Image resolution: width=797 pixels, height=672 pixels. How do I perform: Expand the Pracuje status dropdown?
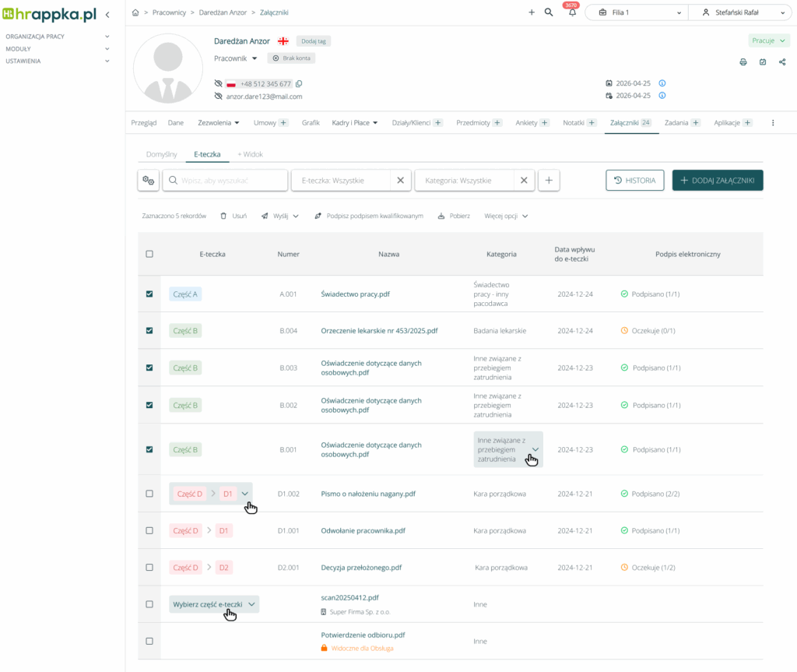[x=769, y=40]
